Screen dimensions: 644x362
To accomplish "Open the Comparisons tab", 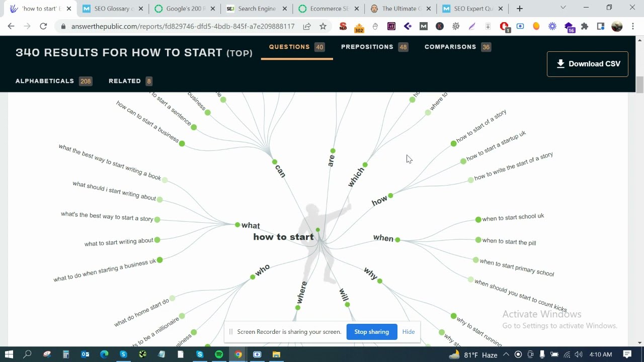I will [x=450, y=47].
